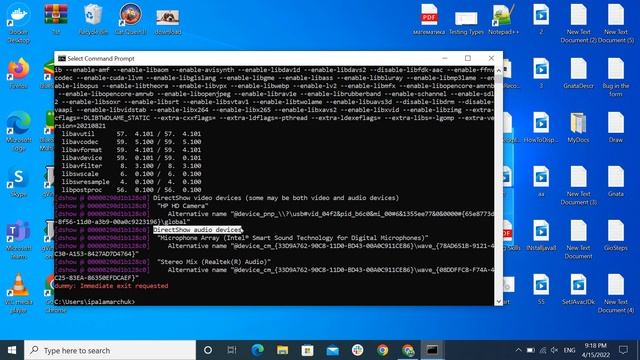Viewport: 640px width, 360px height.
Task: Show hidden system tray icons
Action: point(518,350)
